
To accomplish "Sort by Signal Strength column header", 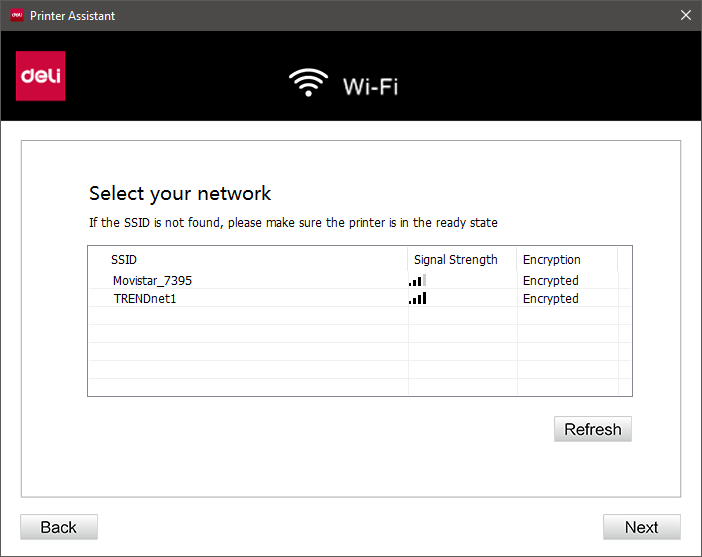I will [455, 259].
